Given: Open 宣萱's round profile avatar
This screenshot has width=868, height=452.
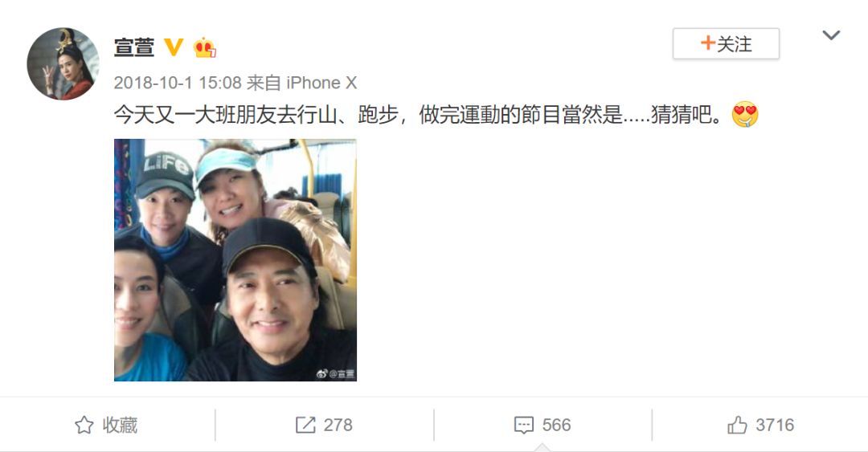Looking at the screenshot, I should click(63, 63).
